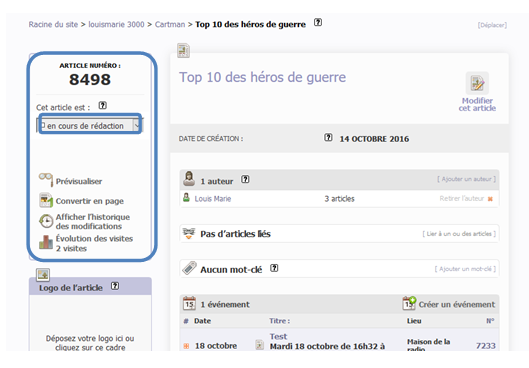Click the author avatar icon in header

(189, 179)
